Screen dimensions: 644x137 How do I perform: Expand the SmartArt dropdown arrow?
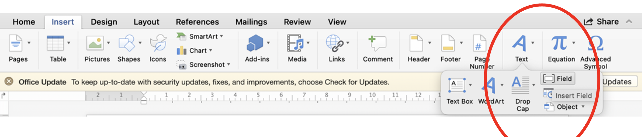click(222, 36)
